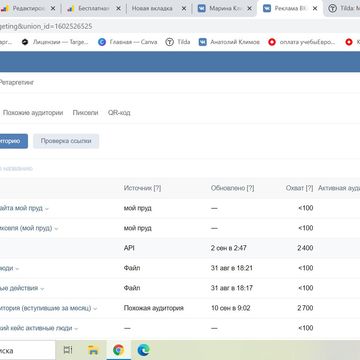Click the 2 700 reach value

click(x=305, y=308)
